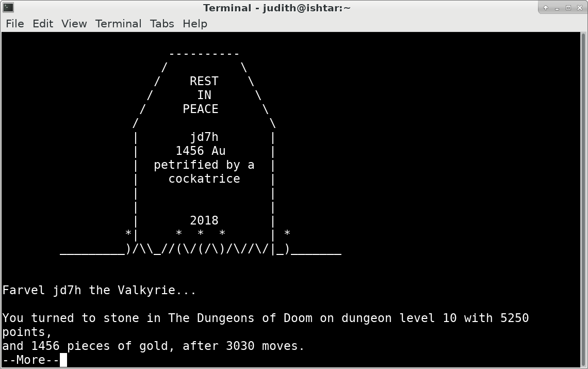Click the title 'Terminal - judith@ishtar:~'
588x369 pixels.
(x=277, y=8)
